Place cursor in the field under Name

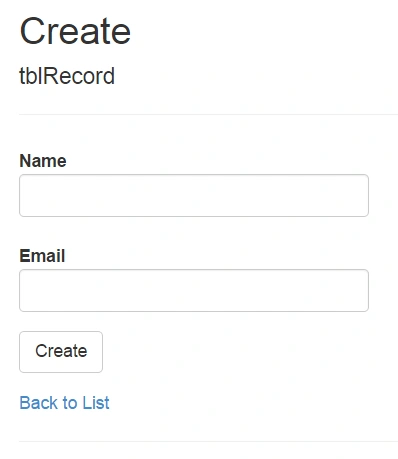194,195
